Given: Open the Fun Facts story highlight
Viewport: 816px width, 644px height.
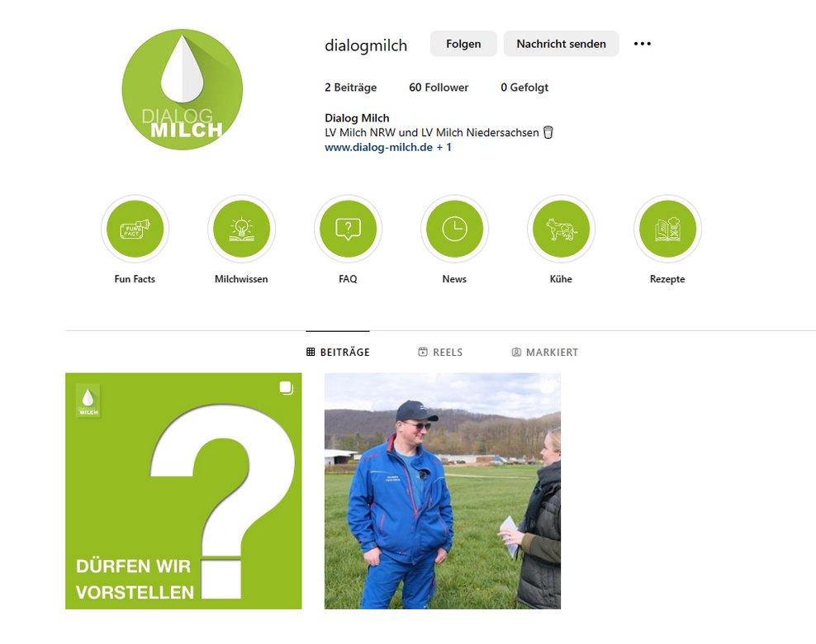Looking at the screenshot, I should (x=135, y=229).
